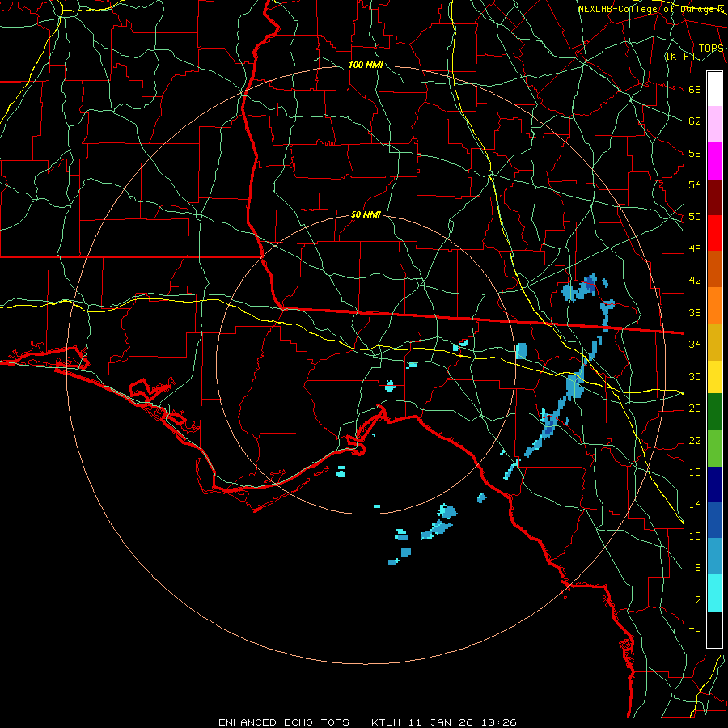Screen dimensions: 728x728
Task: Click the light pink legend swatch
Action: click(x=714, y=125)
